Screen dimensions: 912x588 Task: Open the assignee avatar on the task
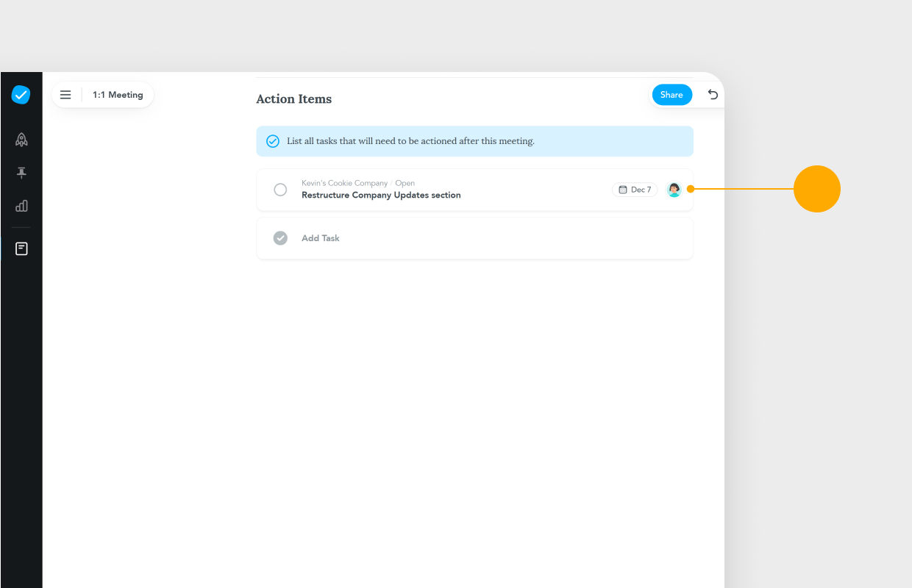[674, 189]
